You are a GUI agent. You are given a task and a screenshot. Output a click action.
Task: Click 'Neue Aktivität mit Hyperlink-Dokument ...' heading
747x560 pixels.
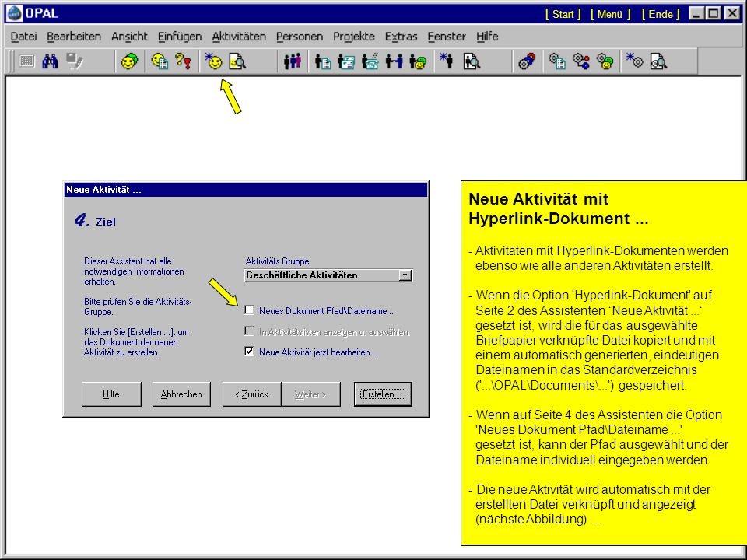pyautogui.click(x=559, y=208)
